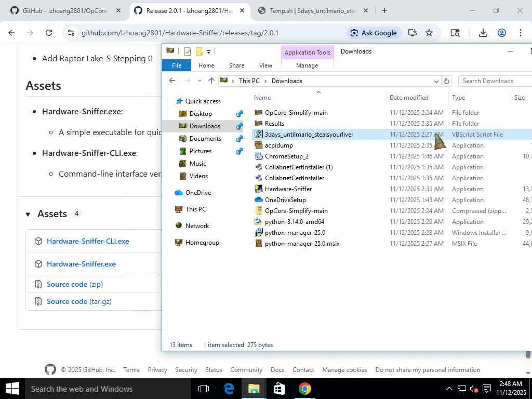Viewport: 532px width, 399px height.
Task: Install app icon in address bar
Action: (412, 33)
